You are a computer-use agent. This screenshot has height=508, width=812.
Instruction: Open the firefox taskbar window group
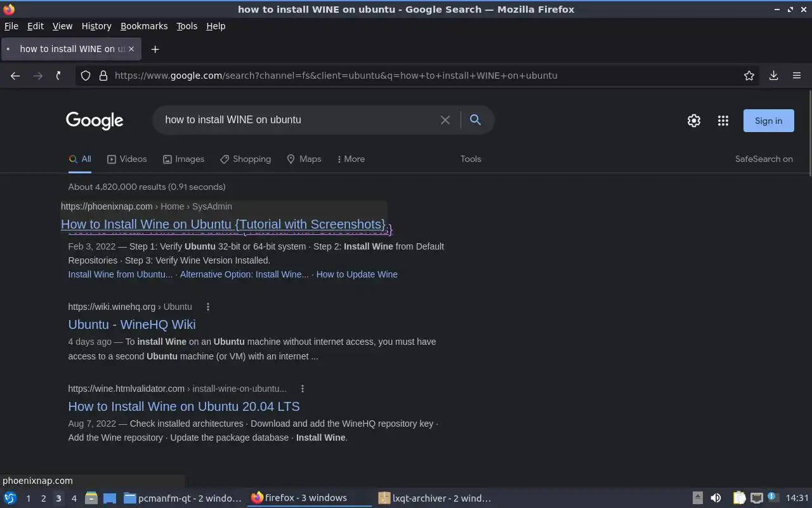click(309, 498)
